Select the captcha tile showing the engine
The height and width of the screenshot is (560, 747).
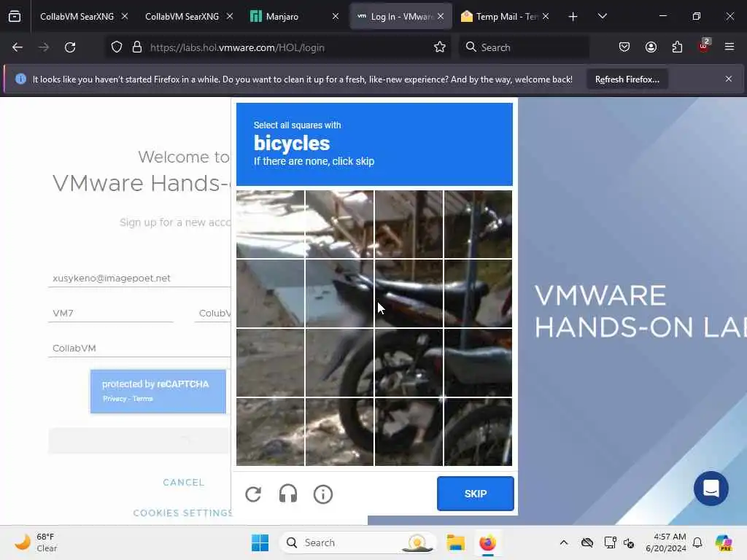pos(409,362)
